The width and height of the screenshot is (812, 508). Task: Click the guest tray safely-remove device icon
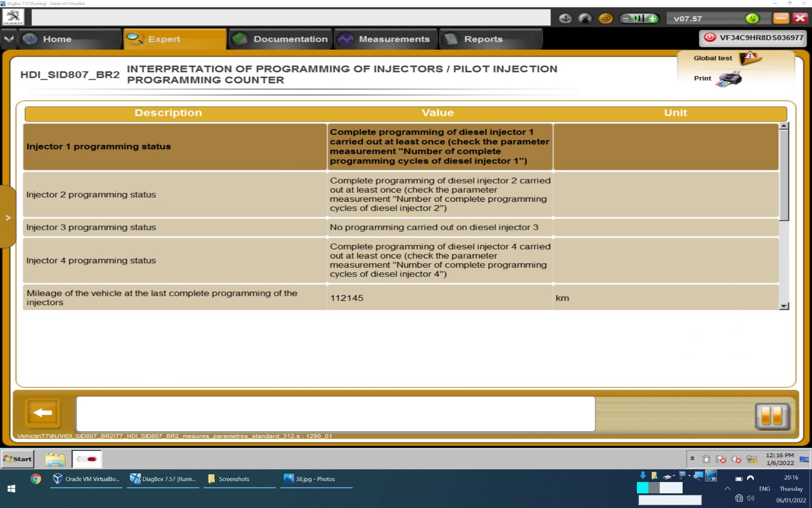click(706, 459)
